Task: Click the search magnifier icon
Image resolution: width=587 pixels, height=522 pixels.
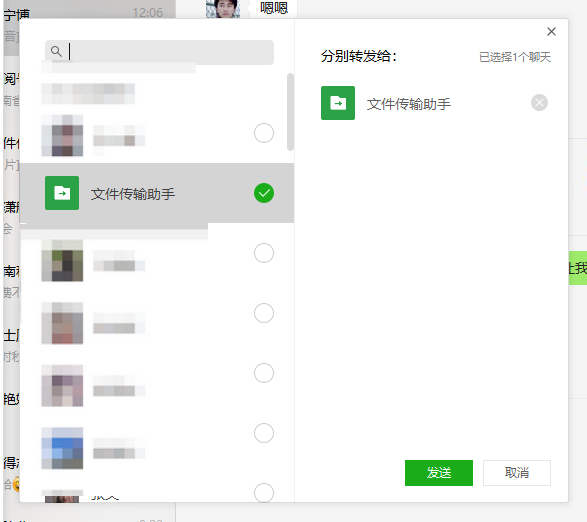Action: (56, 51)
